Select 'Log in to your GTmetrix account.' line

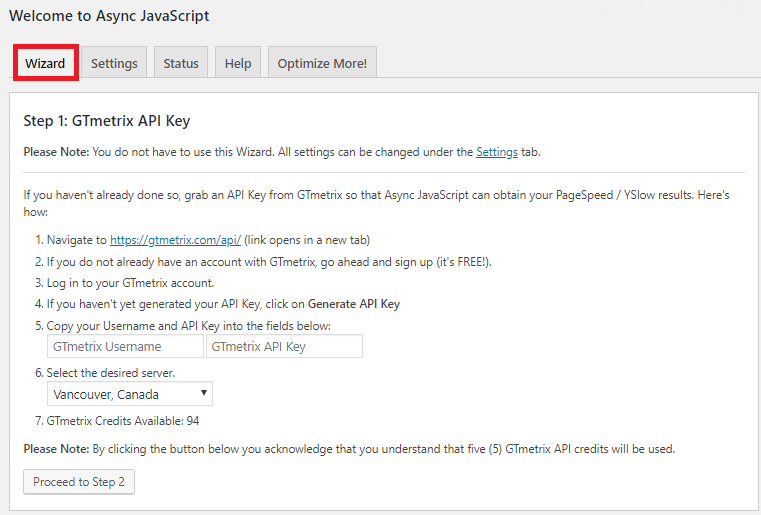point(130,282)
